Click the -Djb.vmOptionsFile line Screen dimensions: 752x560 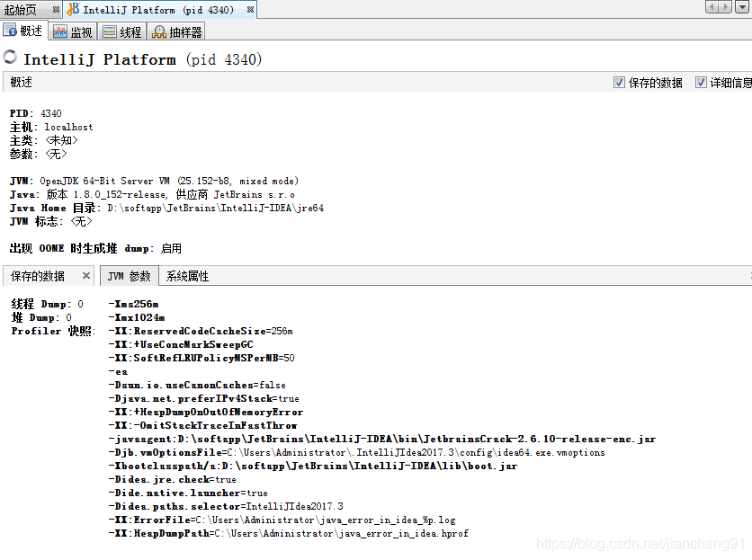coord(357,452)
